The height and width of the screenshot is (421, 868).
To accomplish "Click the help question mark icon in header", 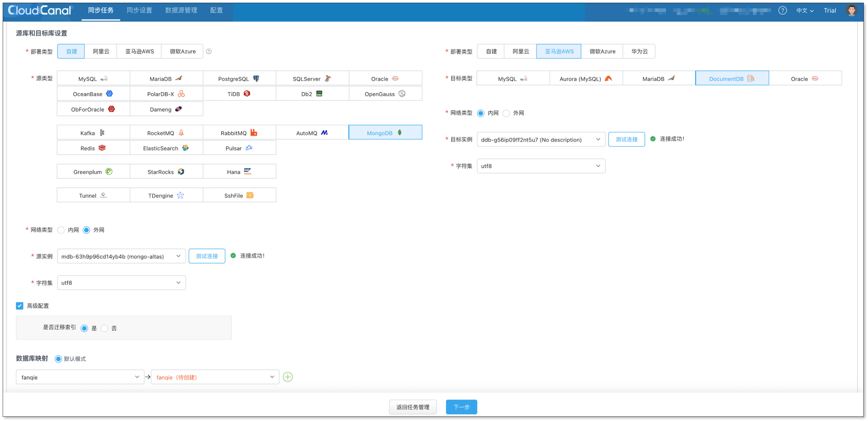I will pyautogui.click(x=782, y=11).
